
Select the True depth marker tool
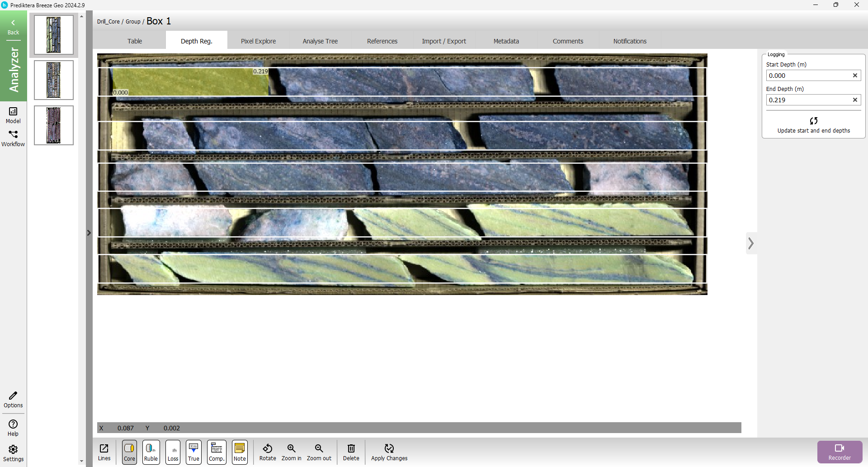pos(193,452)
